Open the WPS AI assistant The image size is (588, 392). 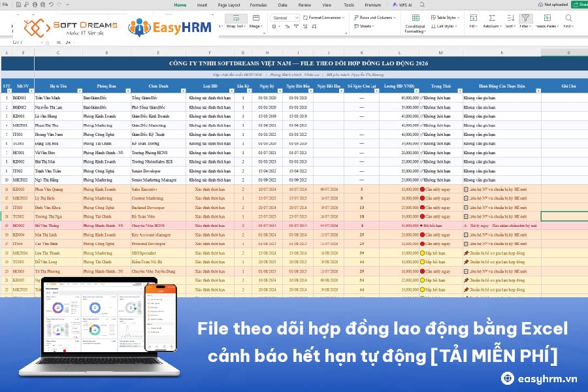(x=402, y=5)
